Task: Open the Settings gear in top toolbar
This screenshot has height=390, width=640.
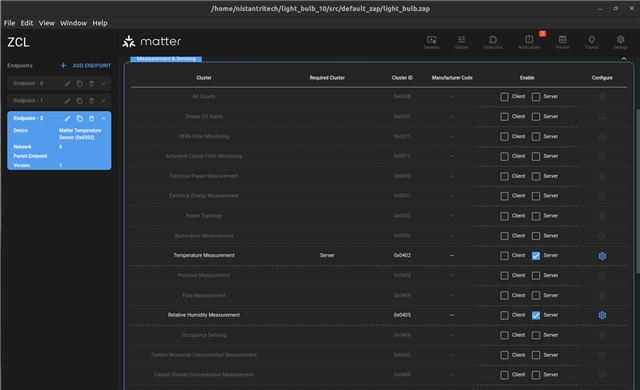Action: [620, 42]
